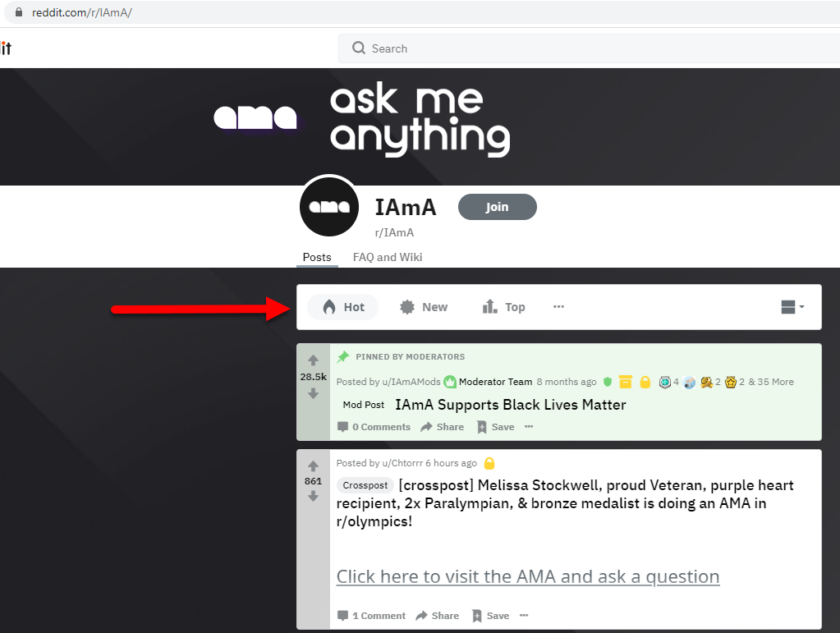The width and height of the screenshot is (840, 633).
Task: Click the first award icon with count 4
Action: (665, 382)
